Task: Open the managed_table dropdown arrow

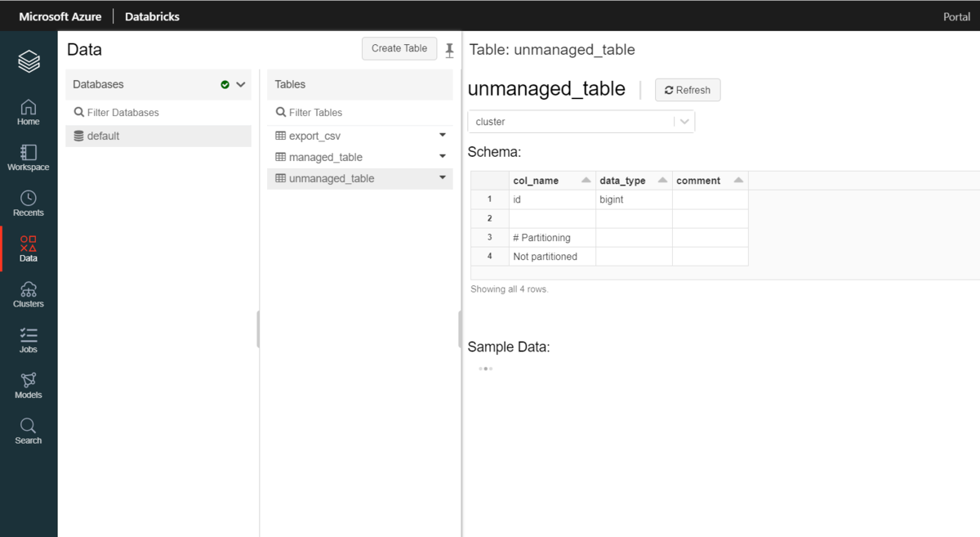Action: click(443, 156)
